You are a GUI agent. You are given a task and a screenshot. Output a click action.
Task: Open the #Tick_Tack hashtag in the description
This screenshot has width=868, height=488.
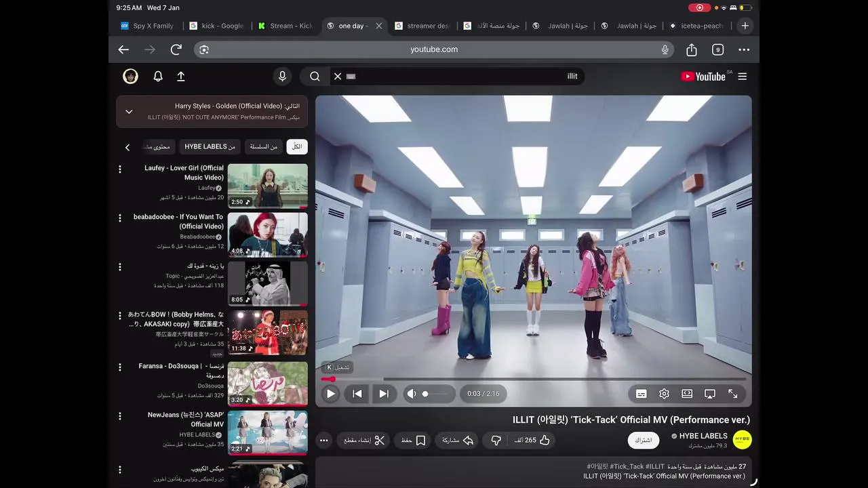(x=627, y=466)
